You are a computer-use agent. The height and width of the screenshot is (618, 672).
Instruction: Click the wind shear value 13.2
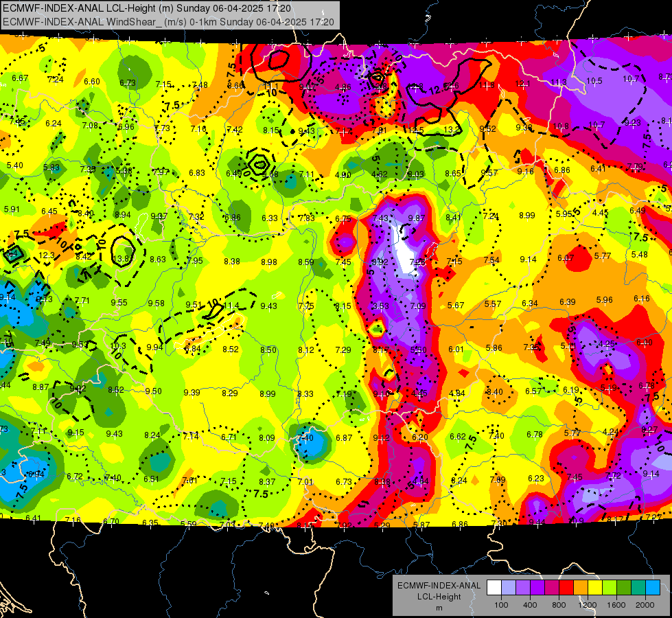[452, 130]
